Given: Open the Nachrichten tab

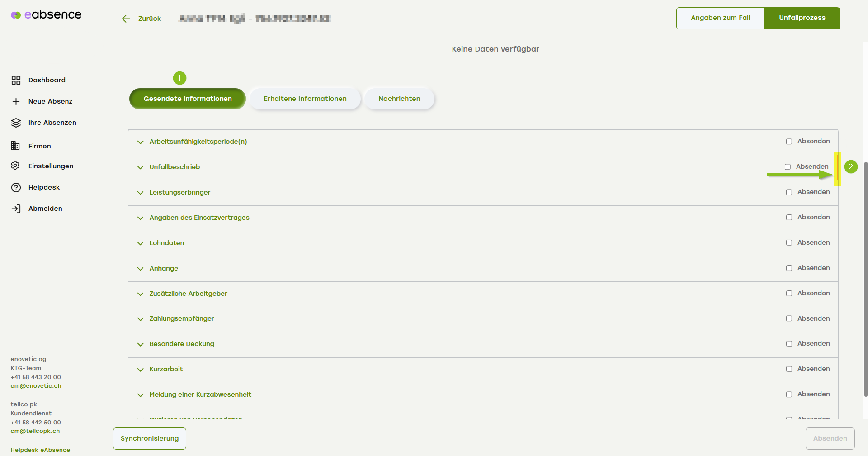Looking at the screenshot, I should pos(399,99).
